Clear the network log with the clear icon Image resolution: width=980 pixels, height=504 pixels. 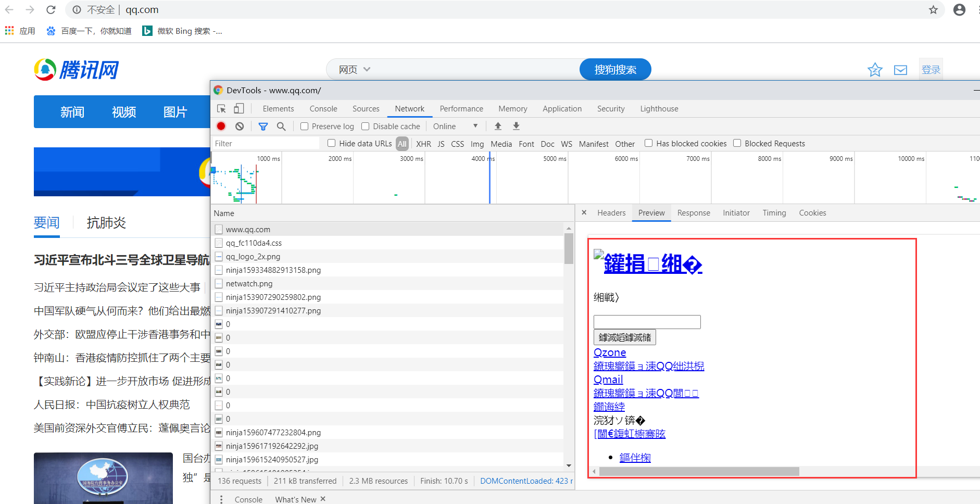point(240,126)
